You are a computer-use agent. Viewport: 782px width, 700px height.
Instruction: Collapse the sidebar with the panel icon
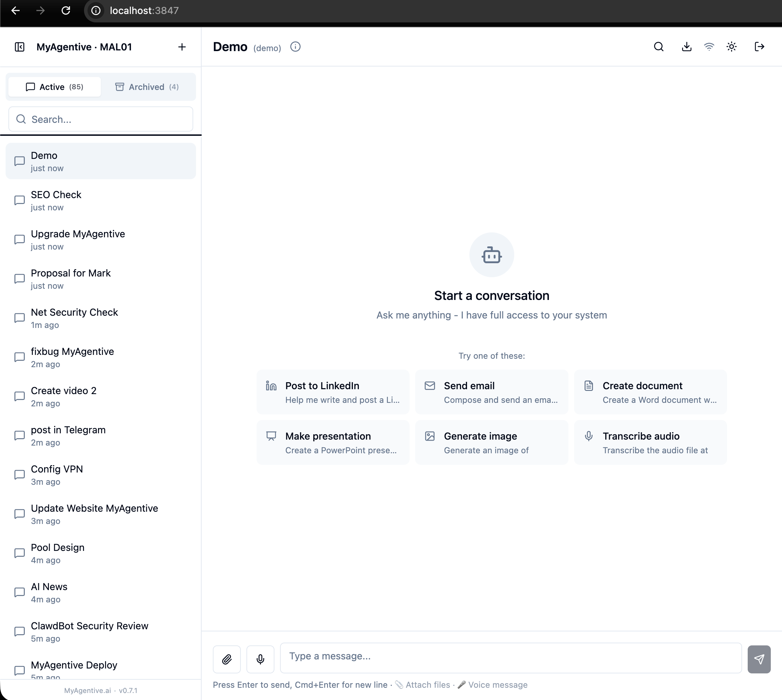tap(19, 47)
